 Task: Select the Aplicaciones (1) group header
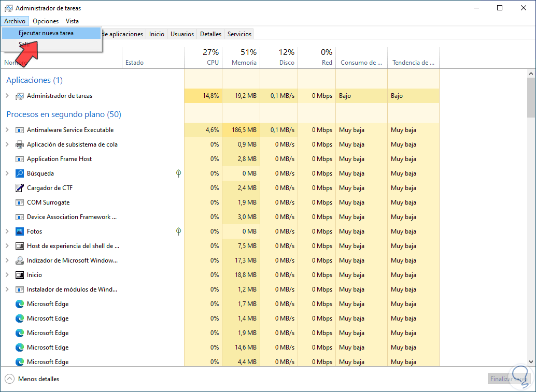[x=35, y=80]
